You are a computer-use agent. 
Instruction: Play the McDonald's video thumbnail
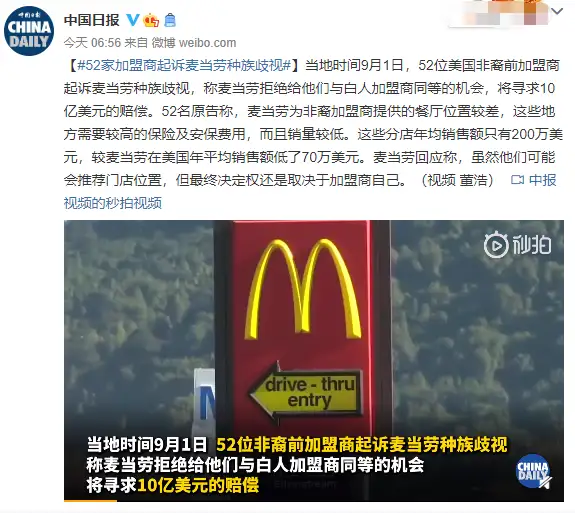[x=314, y=360]
